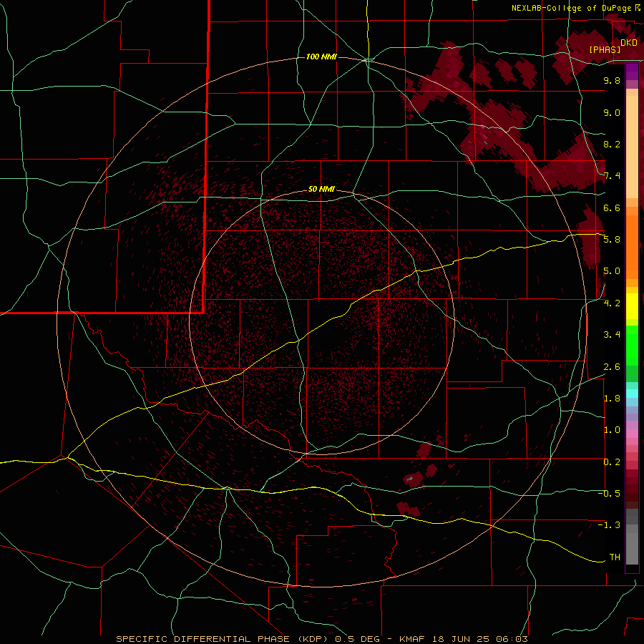
Task: Select the 50 NMI range ring label
Action: 321,189
